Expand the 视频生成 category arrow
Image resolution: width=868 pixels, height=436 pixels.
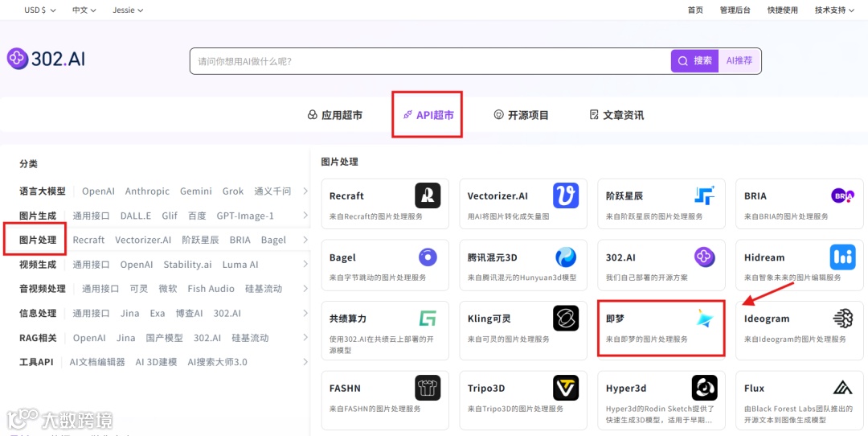[305, 265]
